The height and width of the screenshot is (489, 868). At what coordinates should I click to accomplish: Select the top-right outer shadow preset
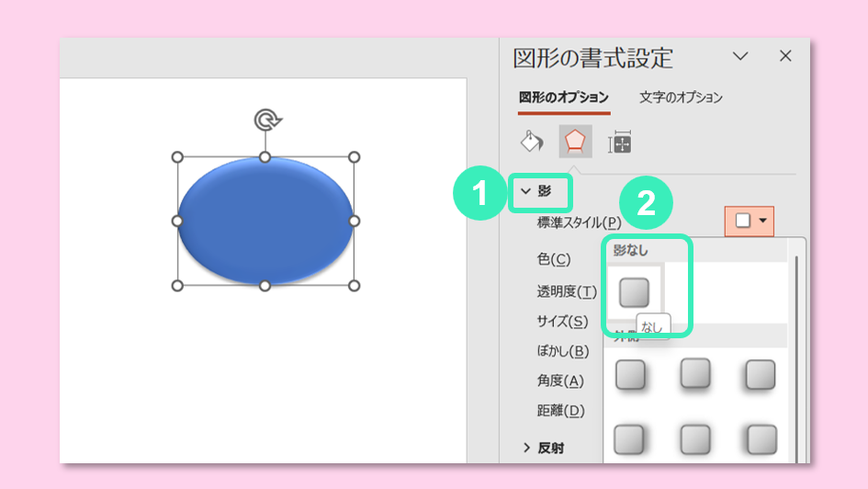coord(761,374)
